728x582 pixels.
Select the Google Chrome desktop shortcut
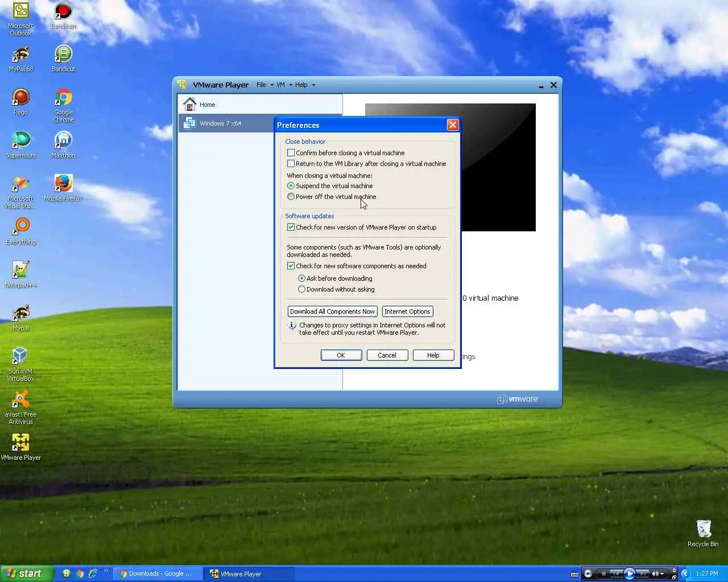coord(63,105)
